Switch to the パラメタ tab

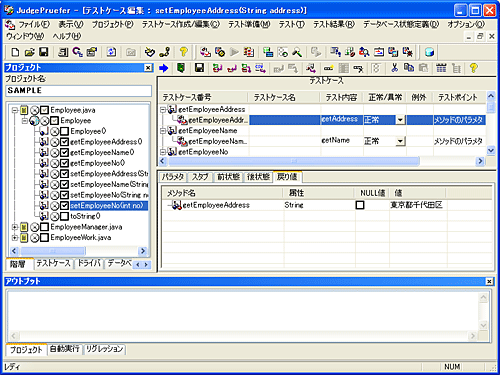click(173, 177)
